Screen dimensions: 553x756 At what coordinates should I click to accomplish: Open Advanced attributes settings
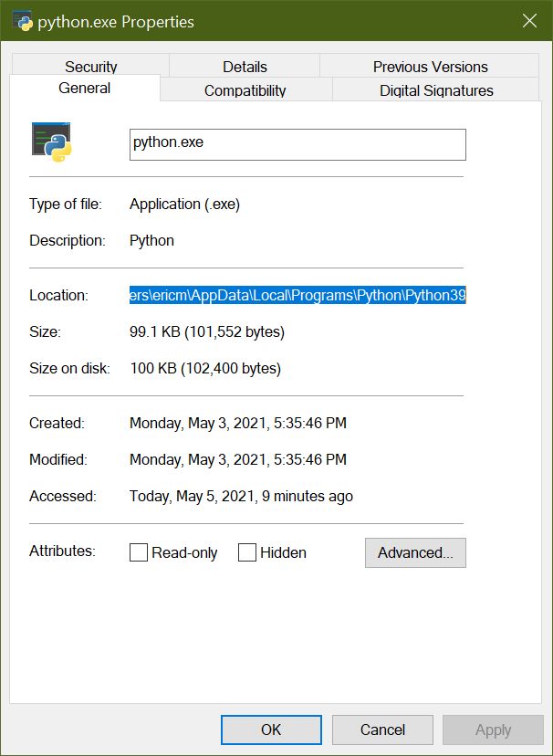[x=415, y=552]
